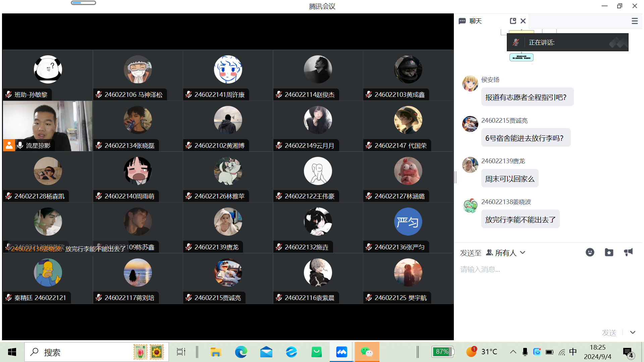Screen dimensions: 644x362
Task: Click the megaphone announcement icon
Action: (x=628, y=252)
